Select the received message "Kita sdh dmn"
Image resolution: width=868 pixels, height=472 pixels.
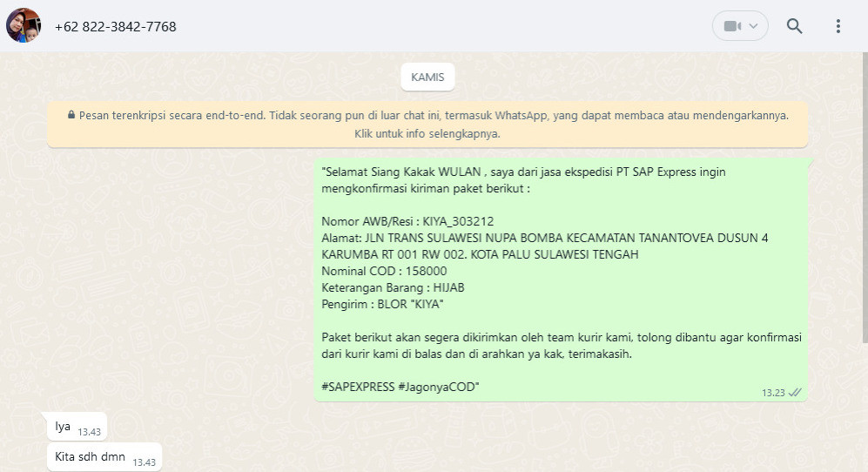(x=104, y=457)
